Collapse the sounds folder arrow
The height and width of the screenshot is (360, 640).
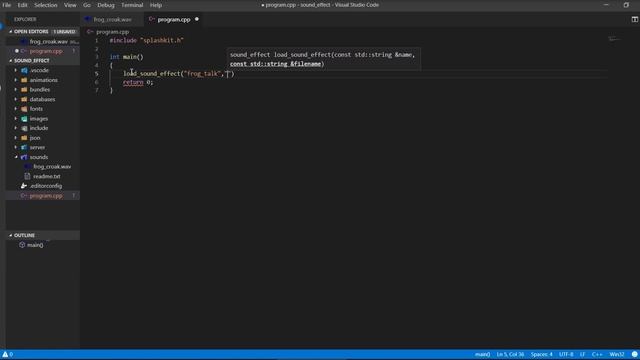[x=16, y=157]
